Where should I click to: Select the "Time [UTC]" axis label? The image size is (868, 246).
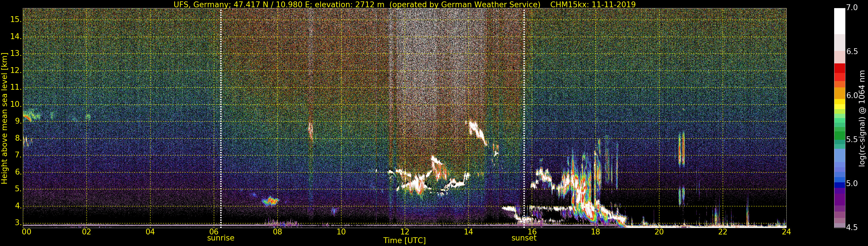click(x=404, y=240)
